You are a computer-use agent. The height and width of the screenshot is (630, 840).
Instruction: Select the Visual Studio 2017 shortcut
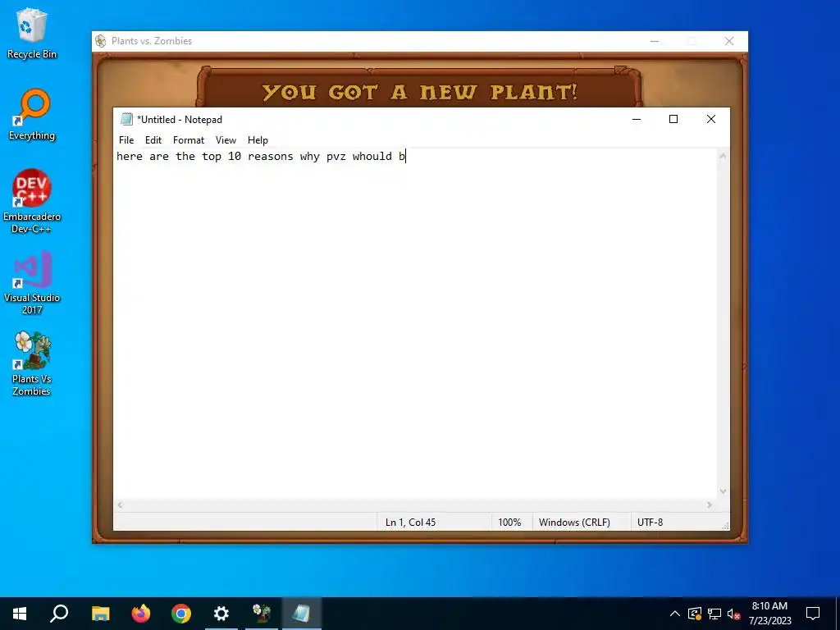[x=32, y=283]
